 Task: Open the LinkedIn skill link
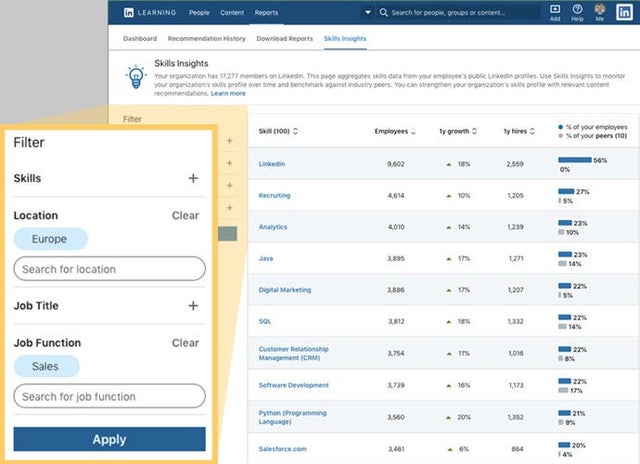(271, 164)
